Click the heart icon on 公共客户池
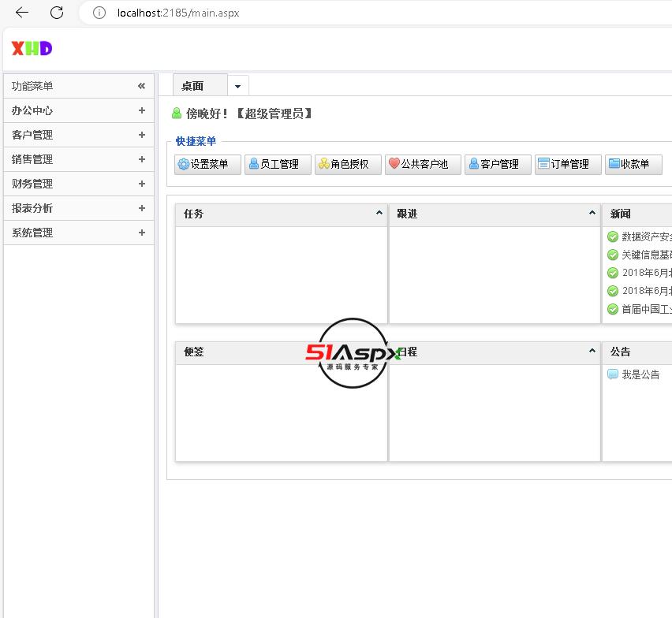672x618 pixels. pyautogui.click(x=394, y=164)
